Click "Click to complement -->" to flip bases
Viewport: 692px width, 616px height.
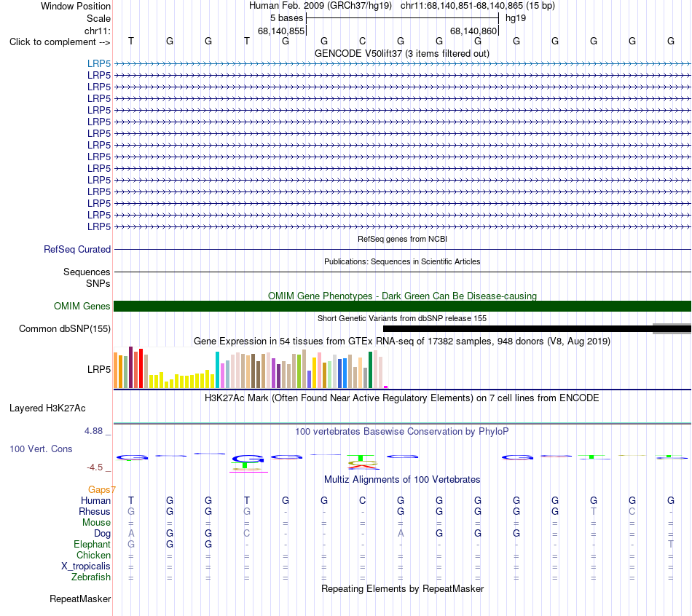(x=60, y=42)
